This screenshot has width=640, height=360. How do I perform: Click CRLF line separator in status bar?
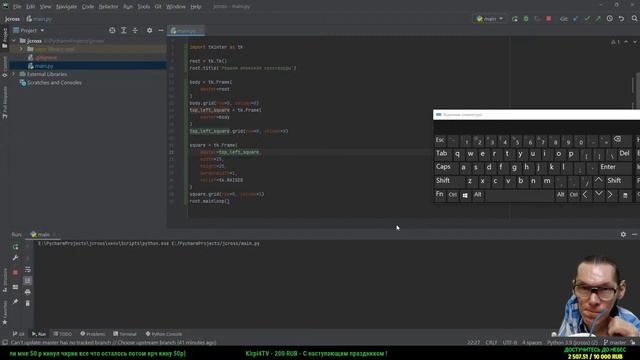point(491,342)
